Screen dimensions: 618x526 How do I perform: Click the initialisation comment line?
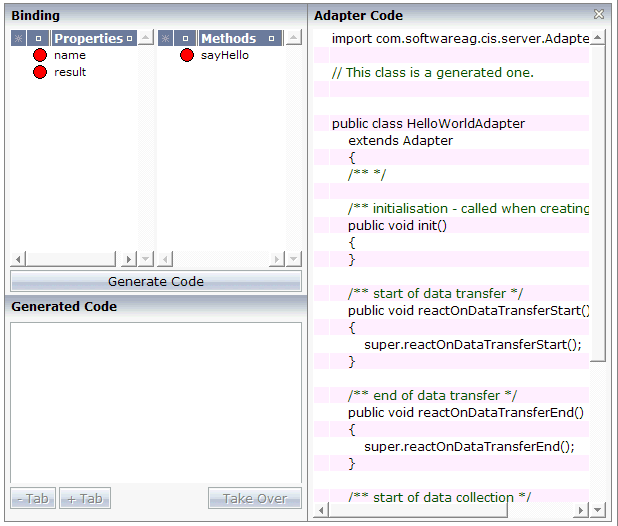(x=468, y=208)
